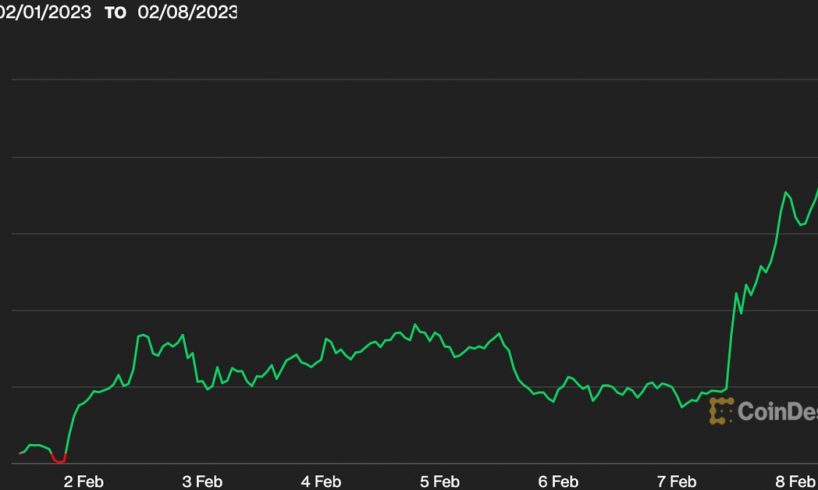
Task: Click the 5 Feb axis label
Action: (439, 481)
